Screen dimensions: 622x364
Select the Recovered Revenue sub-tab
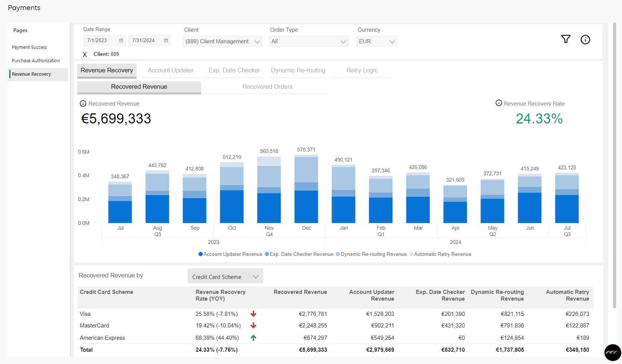click(139, 87)
